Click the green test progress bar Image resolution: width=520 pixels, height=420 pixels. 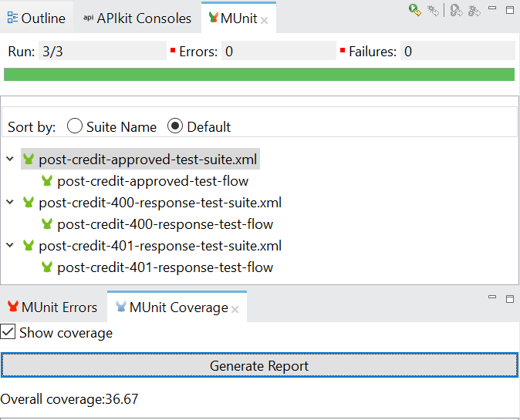259,75
